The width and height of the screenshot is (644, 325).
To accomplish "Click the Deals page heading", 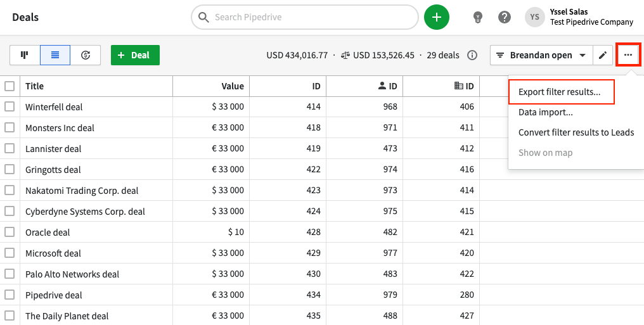I will coord(25,17).
